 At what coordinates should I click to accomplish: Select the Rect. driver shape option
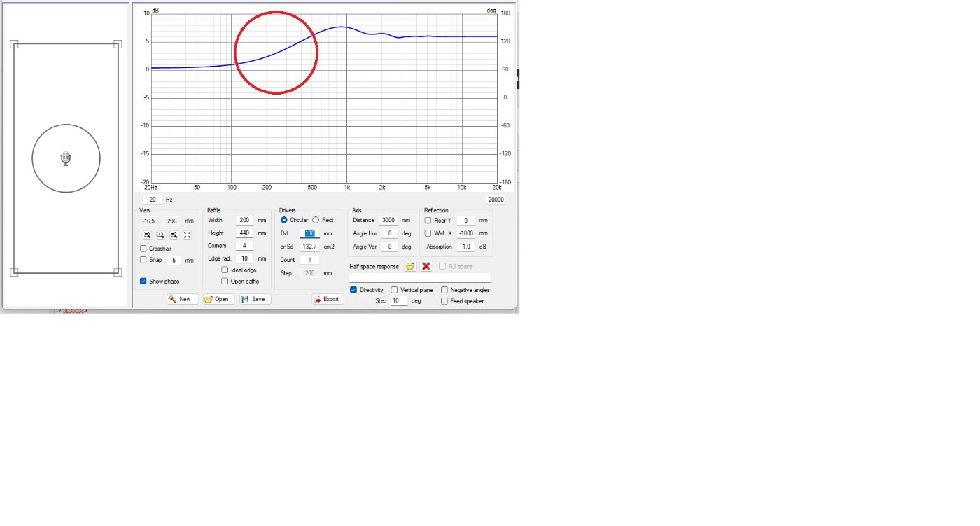pyautogui.click(x=316, y=220)
